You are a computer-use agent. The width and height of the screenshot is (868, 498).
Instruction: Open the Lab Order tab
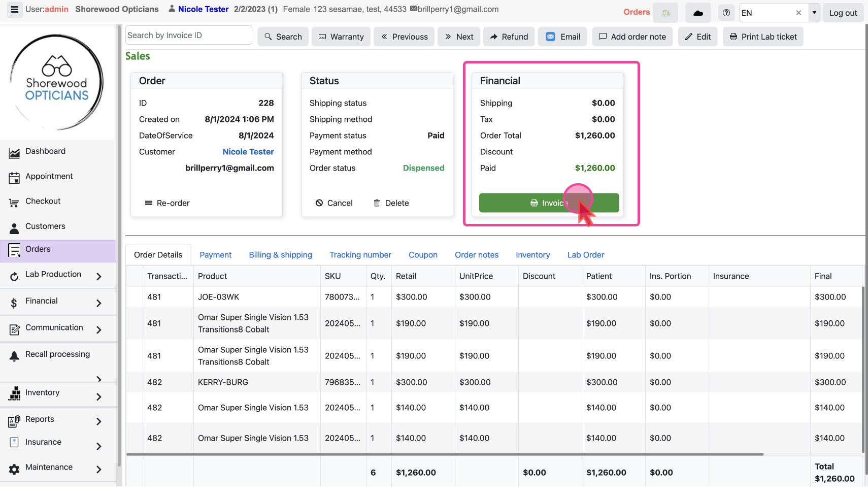click(x=585, y=255)
